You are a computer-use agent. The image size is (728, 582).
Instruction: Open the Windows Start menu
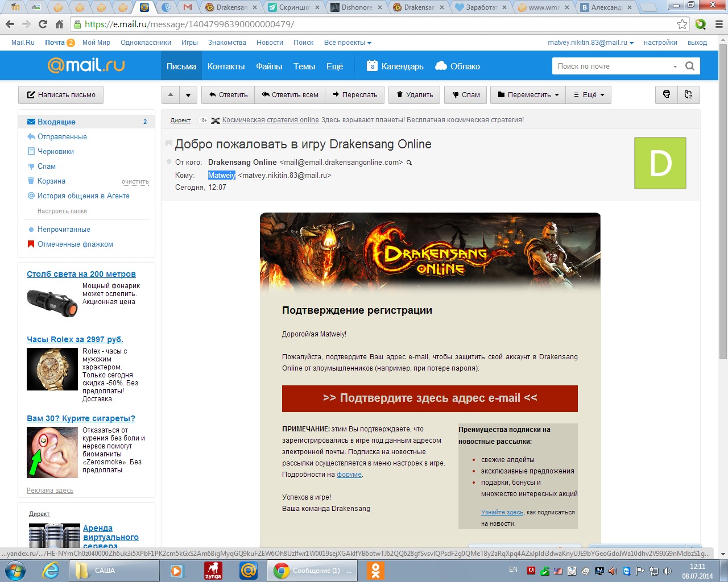tap(15, 570)
